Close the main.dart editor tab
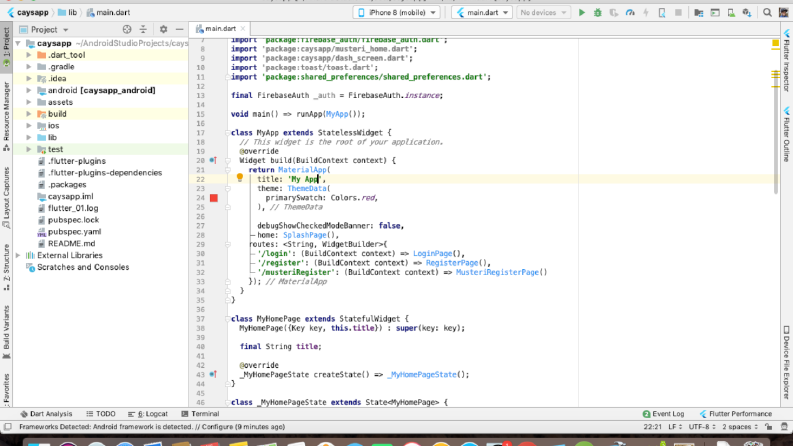793x446 pixels. tap(243, 29)
